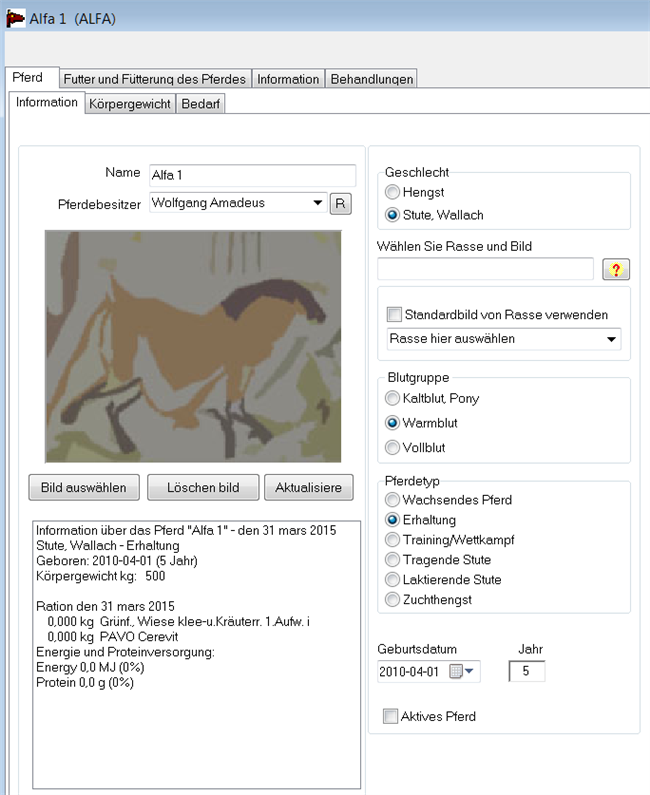Select Stute, Wallach gender option
This screenshot has height=795, width=650.
coord(392,215)
